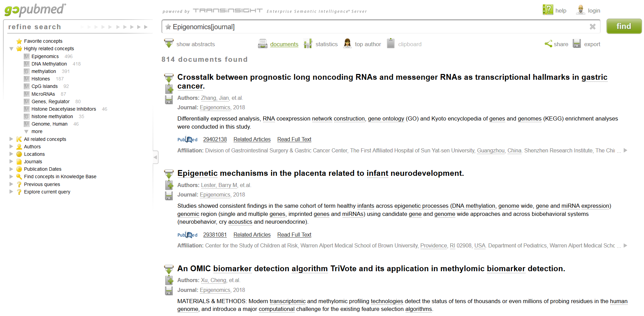Click the share icon
Viewport: 644px width, 316px height.
548,44
